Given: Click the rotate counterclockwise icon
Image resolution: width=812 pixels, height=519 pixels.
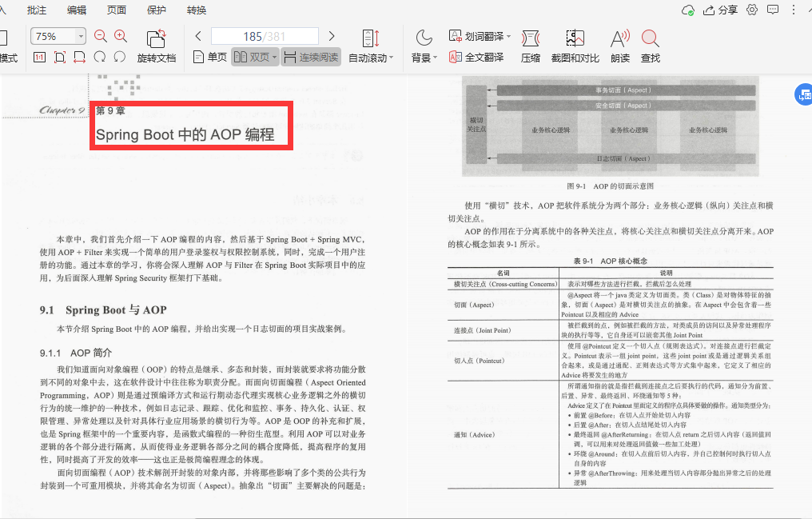Looking at the screenshot, I should (x=120, y=57).
